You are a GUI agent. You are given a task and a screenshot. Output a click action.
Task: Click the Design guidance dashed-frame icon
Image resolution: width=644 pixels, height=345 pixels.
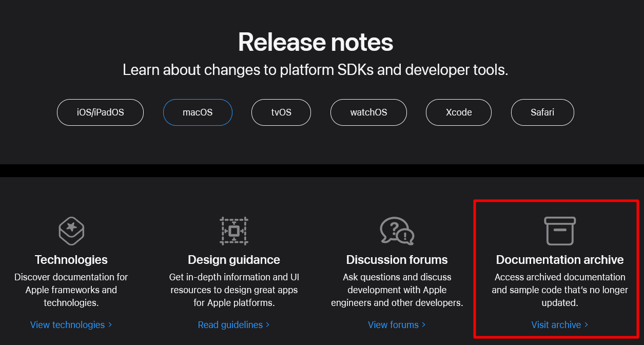click(x=234, y=231)
